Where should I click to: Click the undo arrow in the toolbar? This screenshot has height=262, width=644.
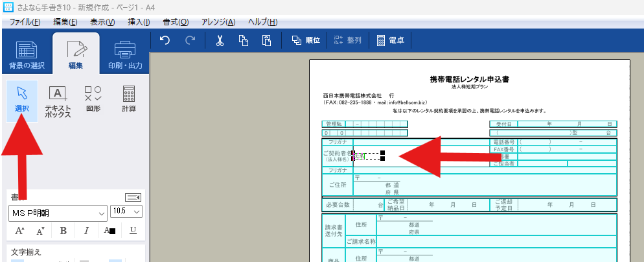165,40
